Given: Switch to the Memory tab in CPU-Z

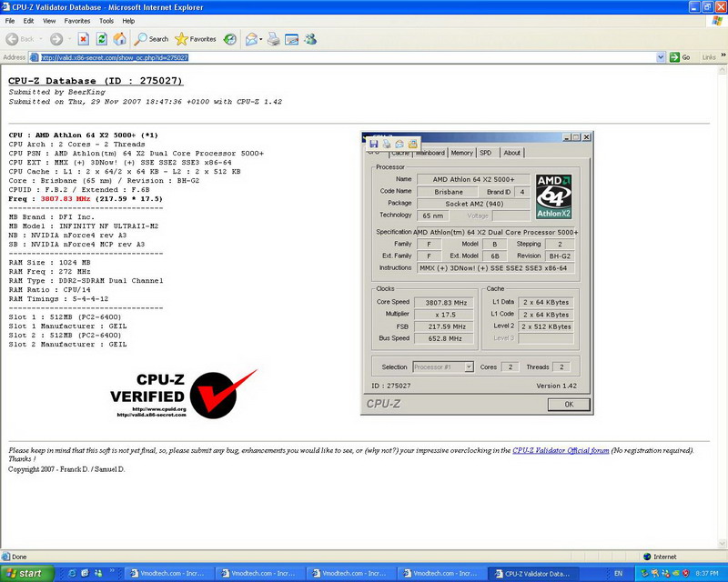Looking at the screenshot, I should click(x=461, y=153).
